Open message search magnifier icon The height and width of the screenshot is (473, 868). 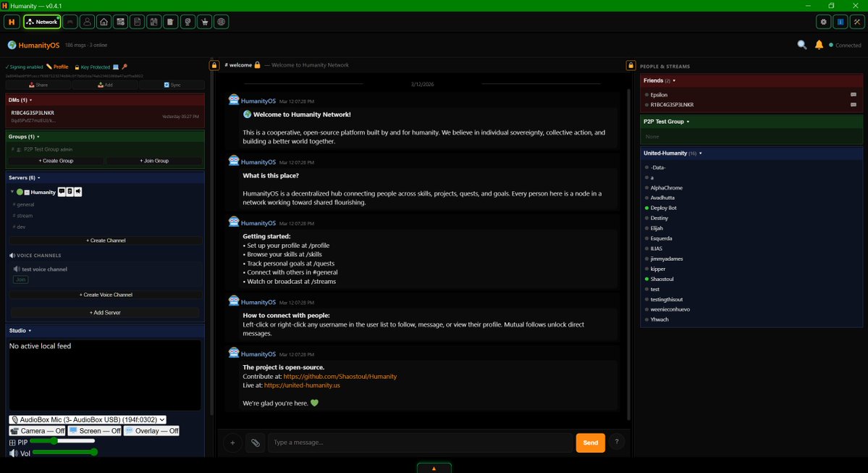click(x=801, y=45)
